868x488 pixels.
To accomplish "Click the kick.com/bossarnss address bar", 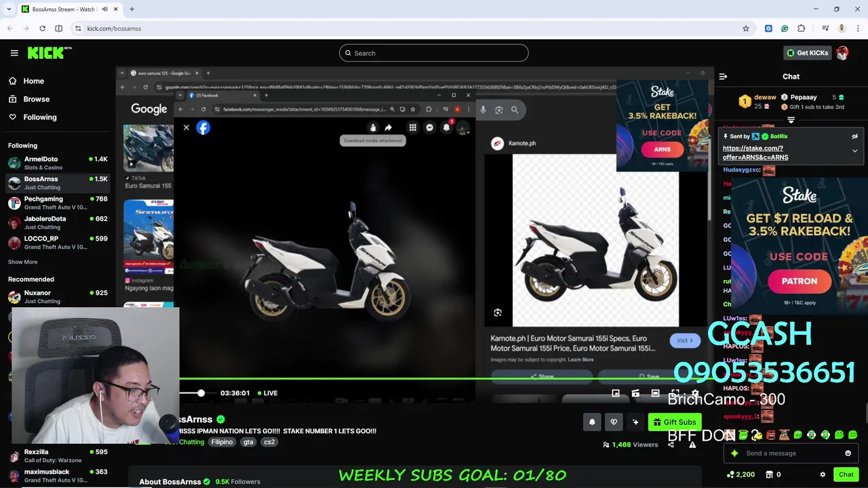I will [407, 28].
